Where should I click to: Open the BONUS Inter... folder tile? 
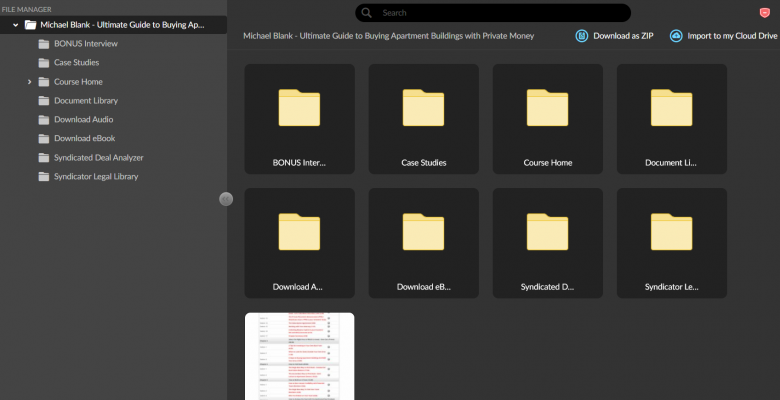[299, 119]
